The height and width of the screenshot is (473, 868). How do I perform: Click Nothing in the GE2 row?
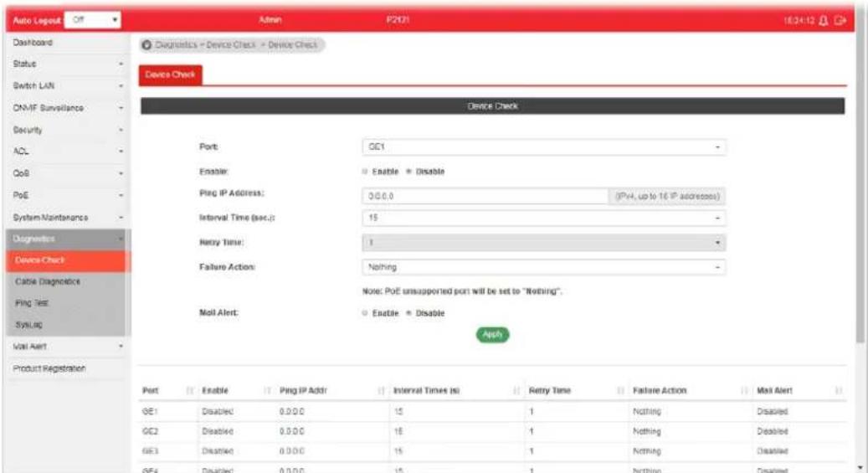coord(646,431)
